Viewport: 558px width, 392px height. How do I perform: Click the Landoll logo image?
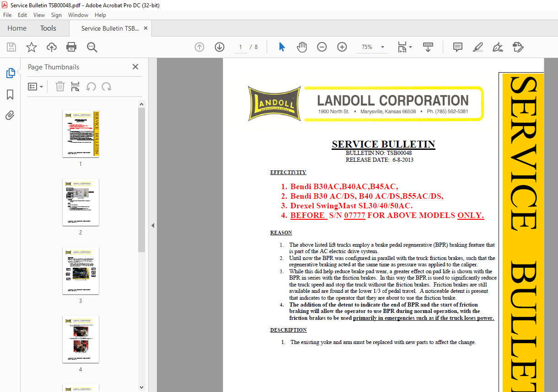[x=275, y=104]
